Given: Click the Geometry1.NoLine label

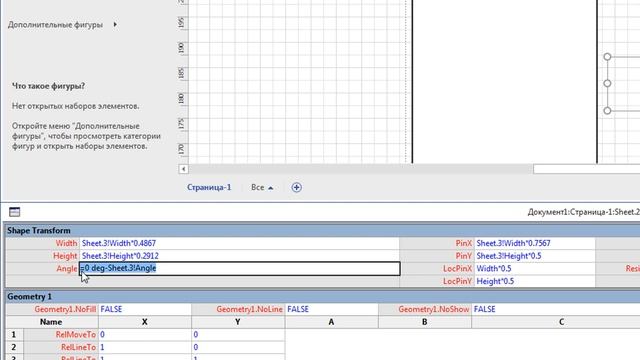Looking at the screenshot, I should coord(249,309).
